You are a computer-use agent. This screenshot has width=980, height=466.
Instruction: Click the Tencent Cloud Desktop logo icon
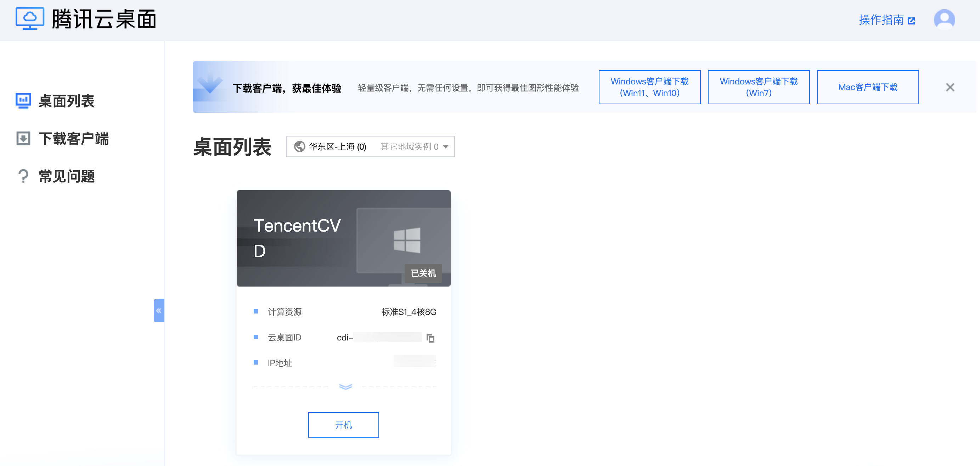(x=30, y=18)
